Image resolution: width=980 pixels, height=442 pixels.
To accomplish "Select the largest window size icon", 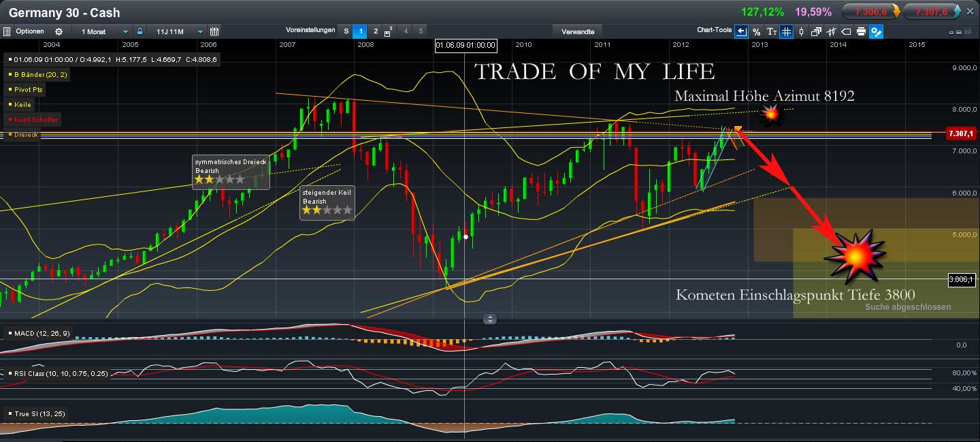I will pyautogui.click(x=967, y=32).
